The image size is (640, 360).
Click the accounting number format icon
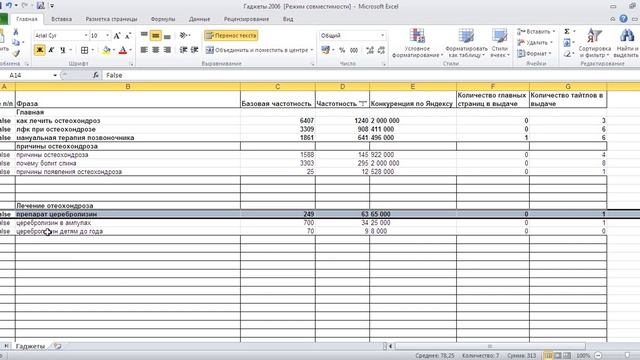(325, 50)
